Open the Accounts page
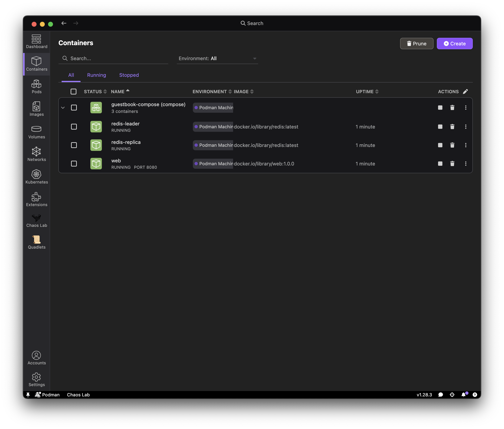Image resolution: width=504 pixels, height=429 pixels. [37, 358]
